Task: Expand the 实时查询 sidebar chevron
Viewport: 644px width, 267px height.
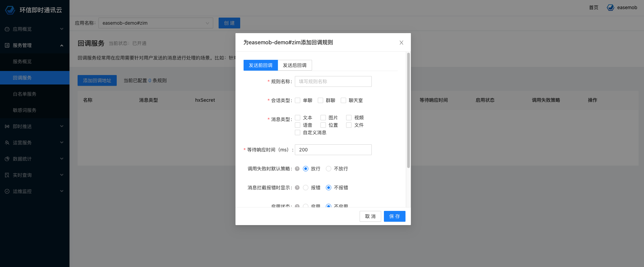Action: (62, 175)
